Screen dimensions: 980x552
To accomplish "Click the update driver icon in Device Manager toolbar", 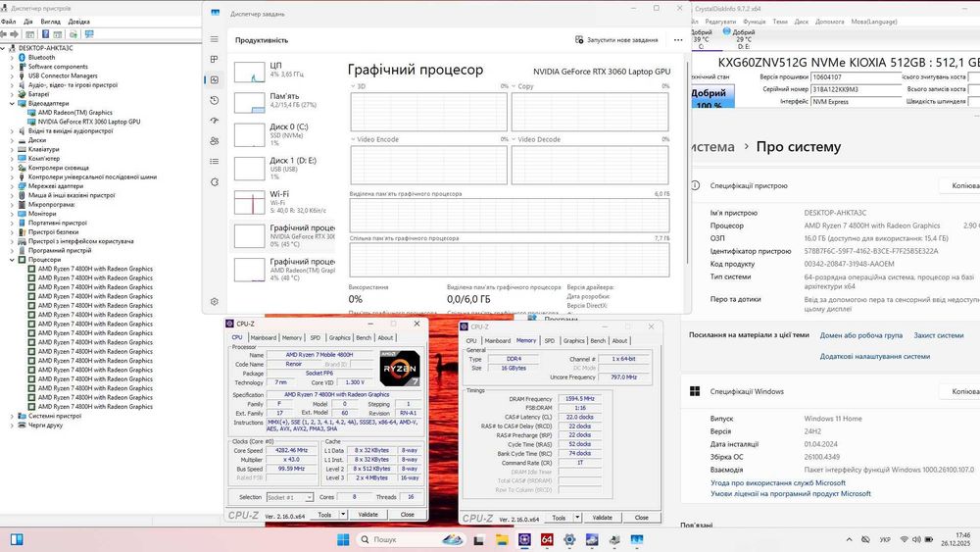I will click(73, 34).
